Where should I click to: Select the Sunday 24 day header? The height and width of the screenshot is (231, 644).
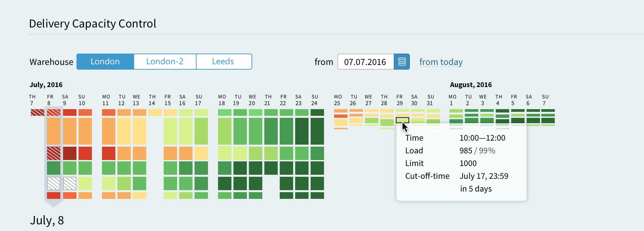coord(315,100)
